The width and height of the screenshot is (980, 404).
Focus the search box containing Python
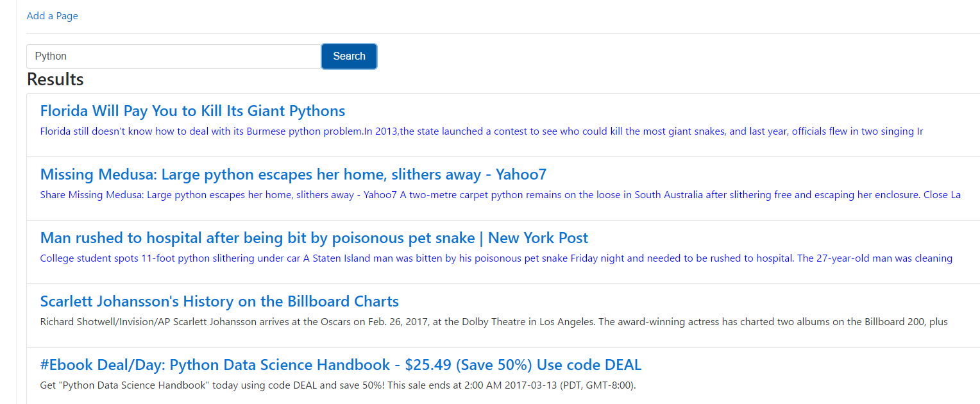(x=174, y=56)
